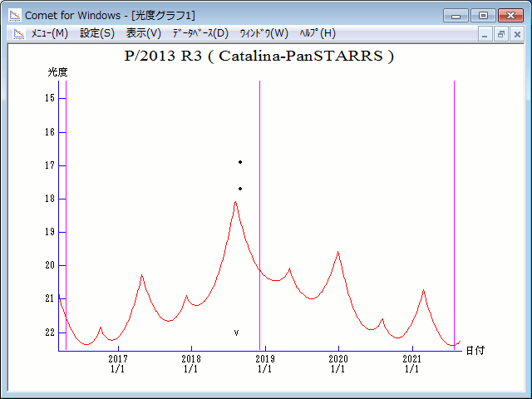Click the 日付 date axis label

coord(475,351)
